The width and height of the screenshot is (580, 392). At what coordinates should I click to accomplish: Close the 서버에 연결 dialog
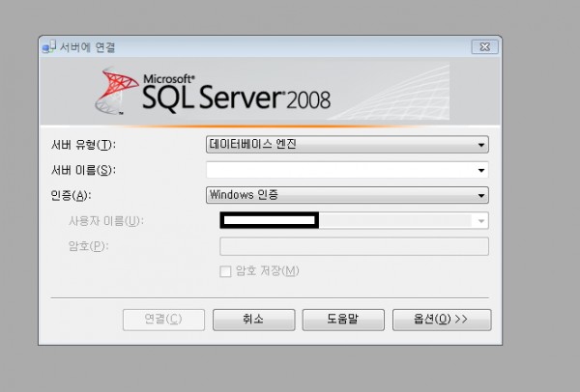(484, 47)
